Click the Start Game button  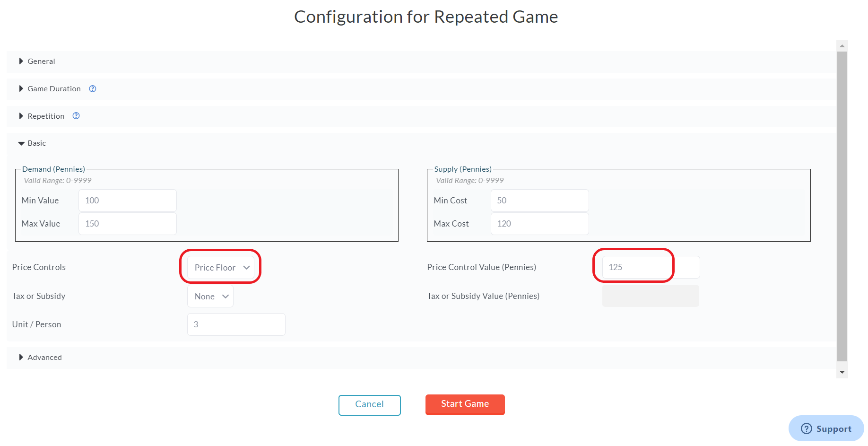465,404
